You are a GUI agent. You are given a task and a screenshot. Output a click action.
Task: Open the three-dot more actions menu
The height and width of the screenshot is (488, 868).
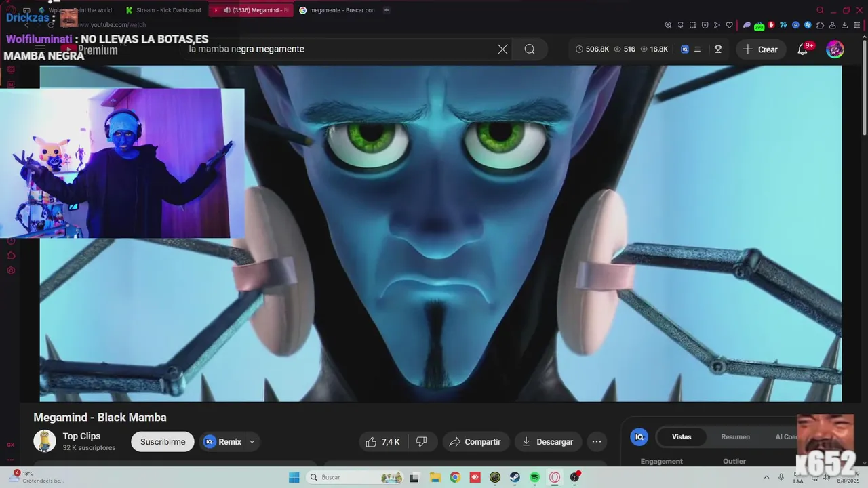coord(597,442)
